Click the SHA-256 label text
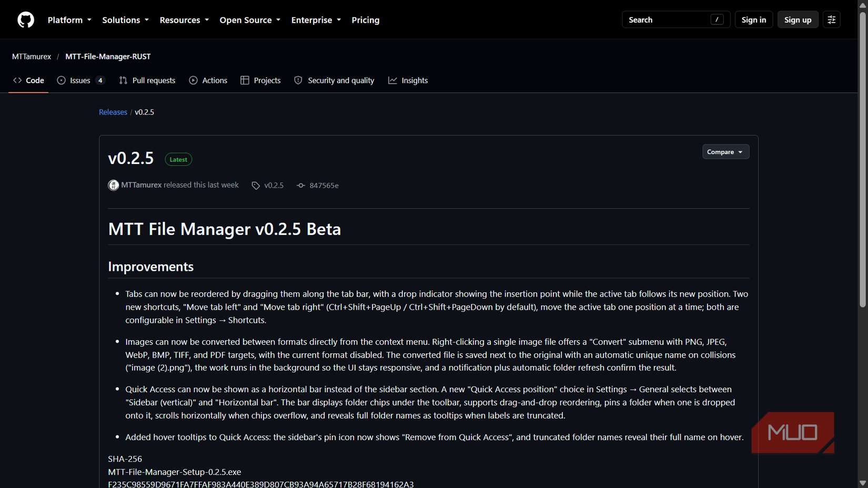The width and height of the screenshot is (868, 488). coord(125,459)
